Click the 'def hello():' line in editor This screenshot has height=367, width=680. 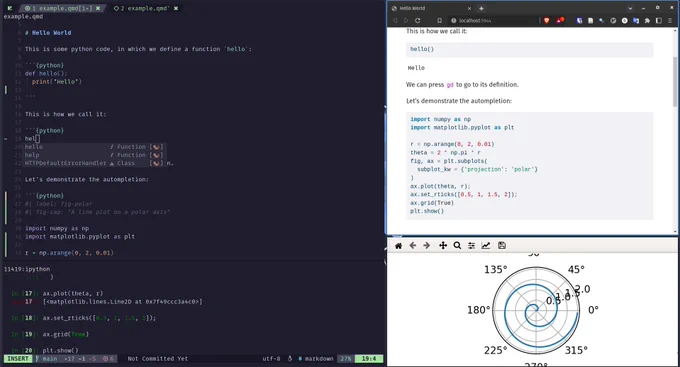tap(46, 73)
